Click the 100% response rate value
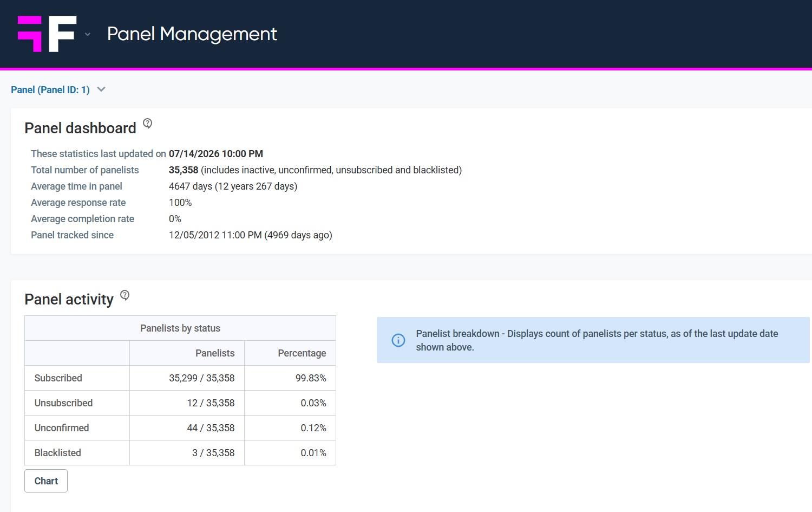 click(x=180, y=203)
